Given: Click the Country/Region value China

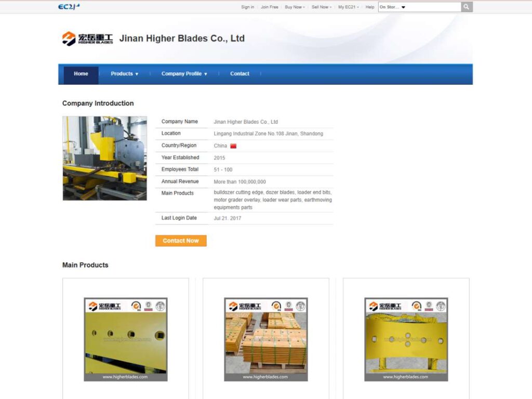Looking at the screenshot, I should pyautogui.click(x=220, y=146).
